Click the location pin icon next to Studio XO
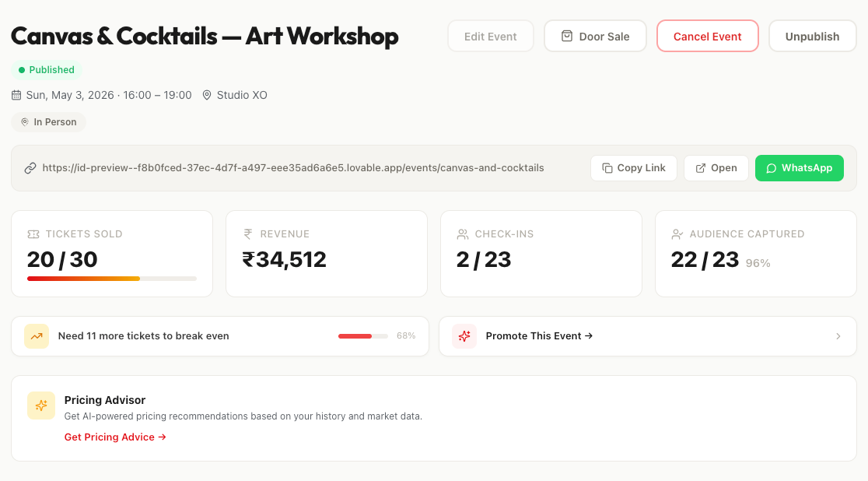 [207, 95]
